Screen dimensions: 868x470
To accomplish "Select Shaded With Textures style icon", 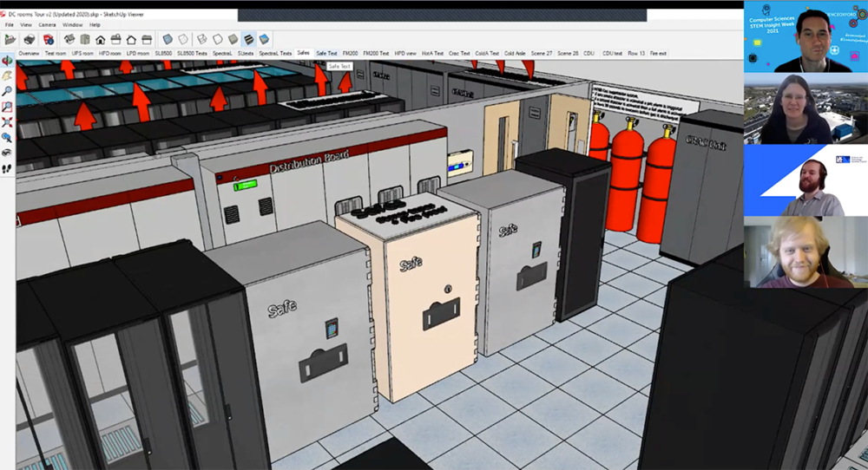I will pos(248,39).
